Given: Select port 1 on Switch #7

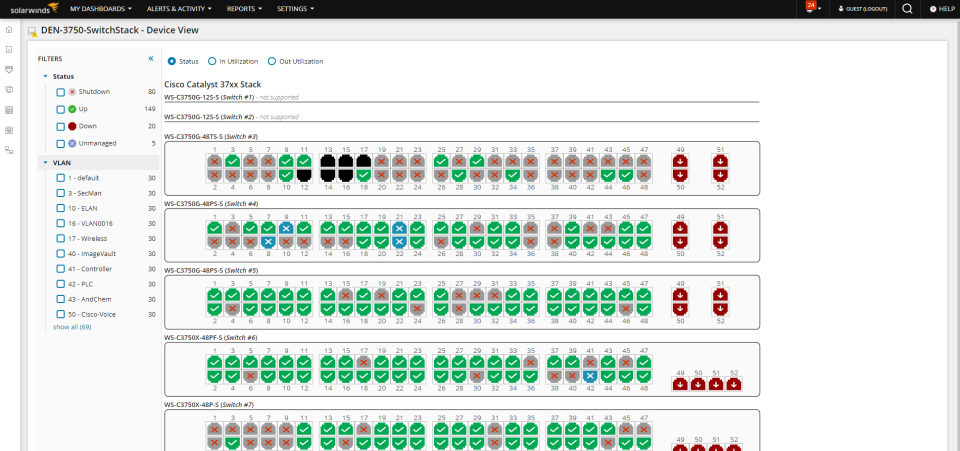Looking at the screenshot, I should (214, 429).
